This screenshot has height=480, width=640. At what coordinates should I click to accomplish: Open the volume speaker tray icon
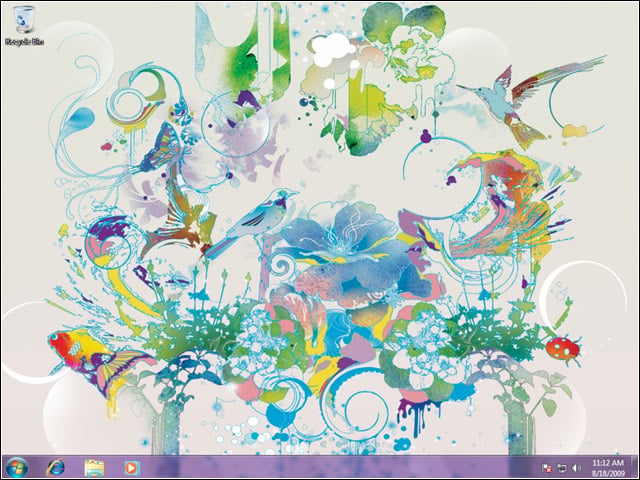pyautogui.click(x=576, y=468)
